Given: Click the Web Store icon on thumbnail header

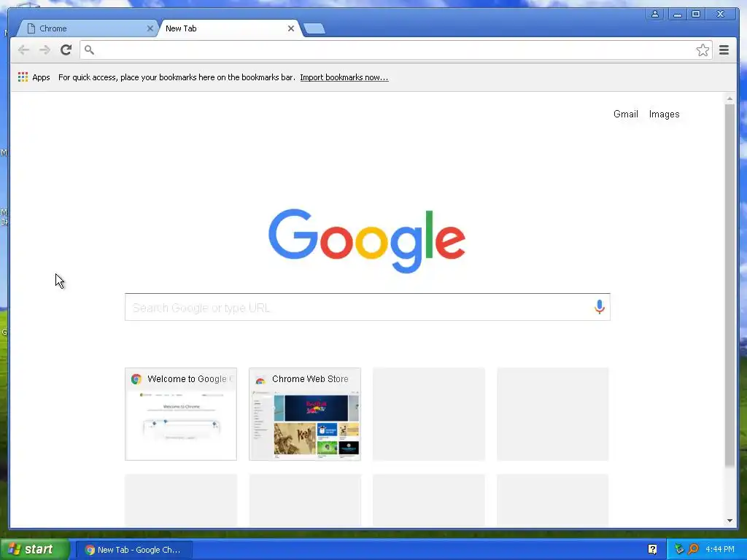Looking at the screenshot, I should pyautogui.click(x=260, y=379).
